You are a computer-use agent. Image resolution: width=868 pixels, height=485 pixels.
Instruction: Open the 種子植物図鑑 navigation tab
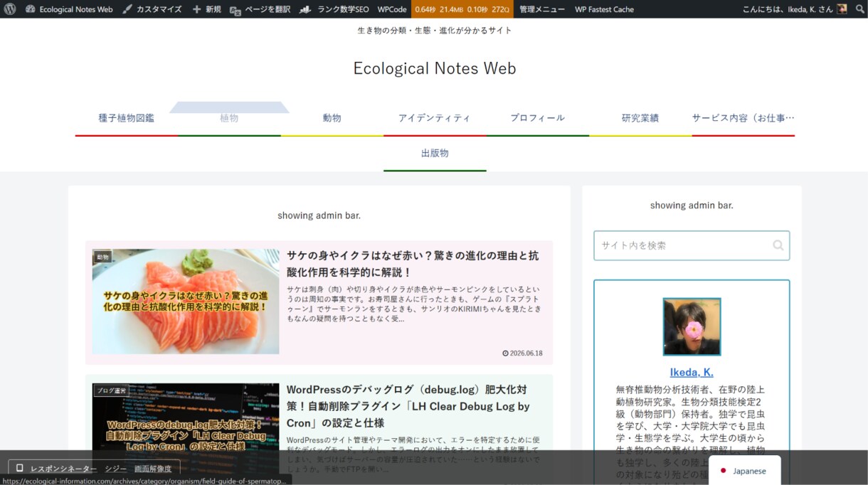127,118
